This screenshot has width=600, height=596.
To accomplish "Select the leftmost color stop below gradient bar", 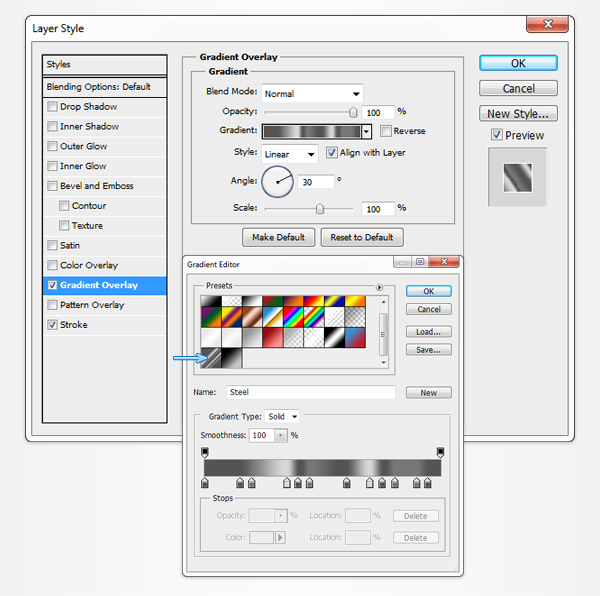I will [205, 483].
